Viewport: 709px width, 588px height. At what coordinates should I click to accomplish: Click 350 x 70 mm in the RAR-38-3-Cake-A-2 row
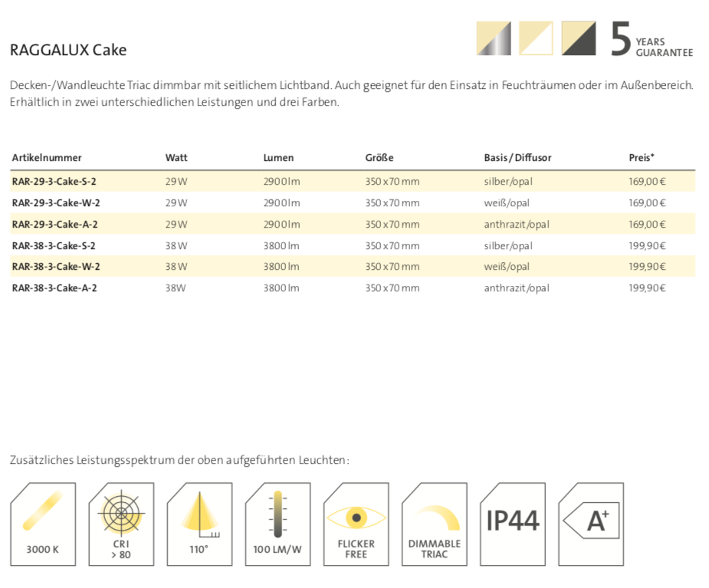coord(392,287)
